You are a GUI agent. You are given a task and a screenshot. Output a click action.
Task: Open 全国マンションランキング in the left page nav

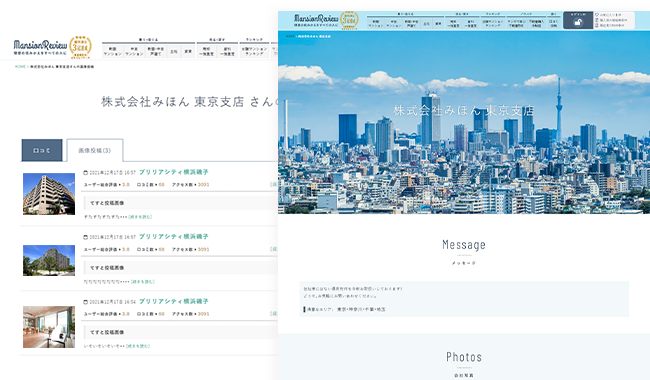[254, 51]
